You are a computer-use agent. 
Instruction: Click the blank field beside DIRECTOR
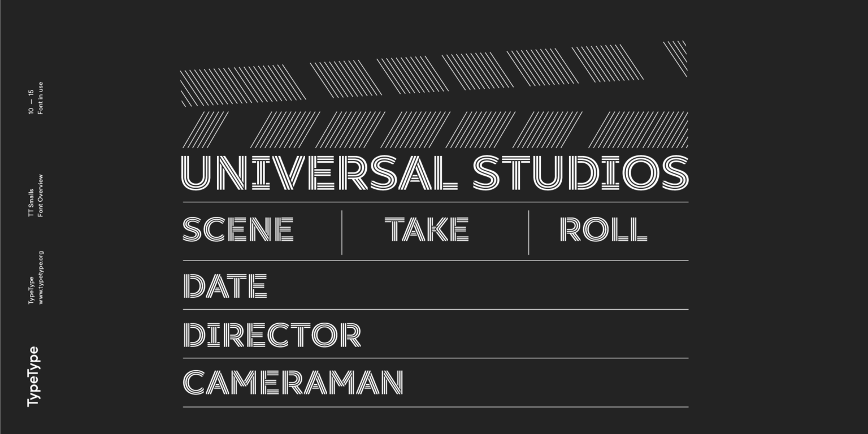[520, 335]
